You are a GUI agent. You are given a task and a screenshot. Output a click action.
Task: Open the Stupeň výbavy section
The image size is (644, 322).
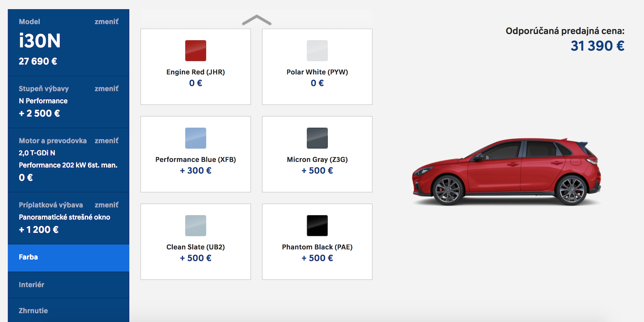coord(68,102)
